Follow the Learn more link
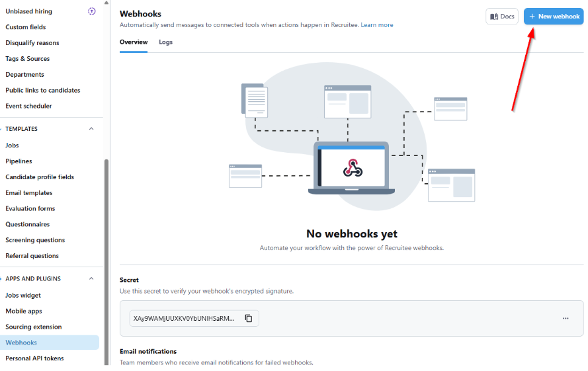This screenshot has width=588, height=371. [377, 25]
